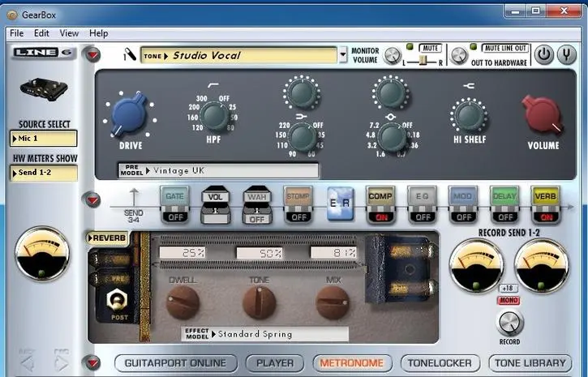The image size is (588, 377).
Task: Click the mid frequency knob (7.2–1.6 scale)
Action: (391, 138)
